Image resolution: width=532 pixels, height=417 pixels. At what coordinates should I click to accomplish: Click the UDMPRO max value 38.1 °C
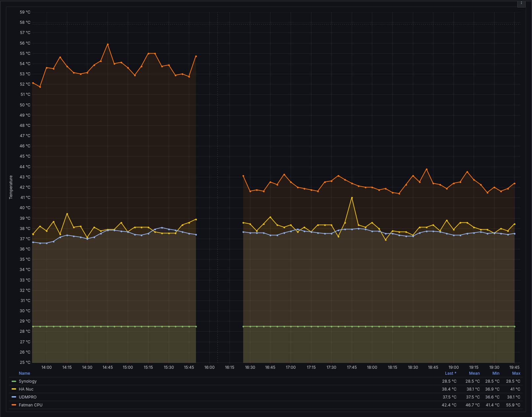tap(513, 397)
